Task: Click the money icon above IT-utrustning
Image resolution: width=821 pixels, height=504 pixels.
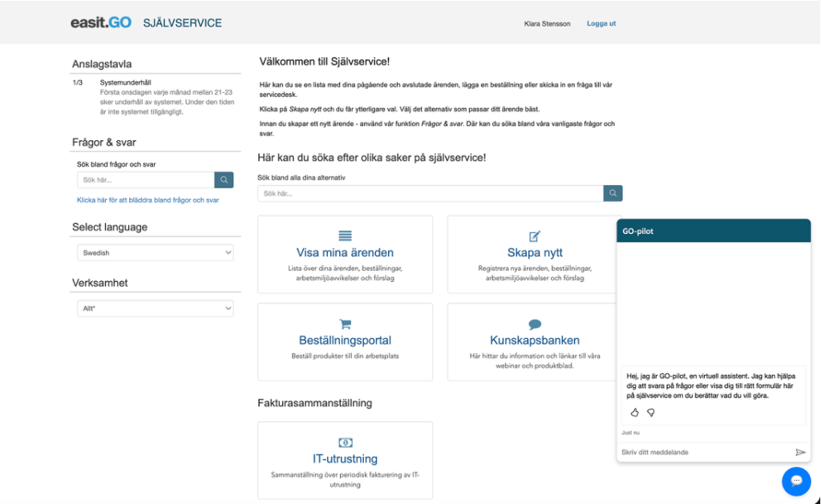Action: point(345,442)
